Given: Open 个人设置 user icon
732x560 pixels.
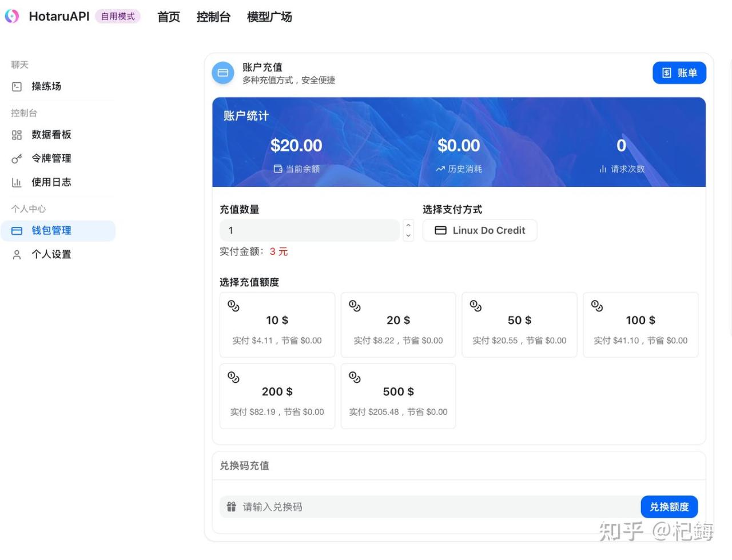Looking at the screenshot, I should click(17, 255).
